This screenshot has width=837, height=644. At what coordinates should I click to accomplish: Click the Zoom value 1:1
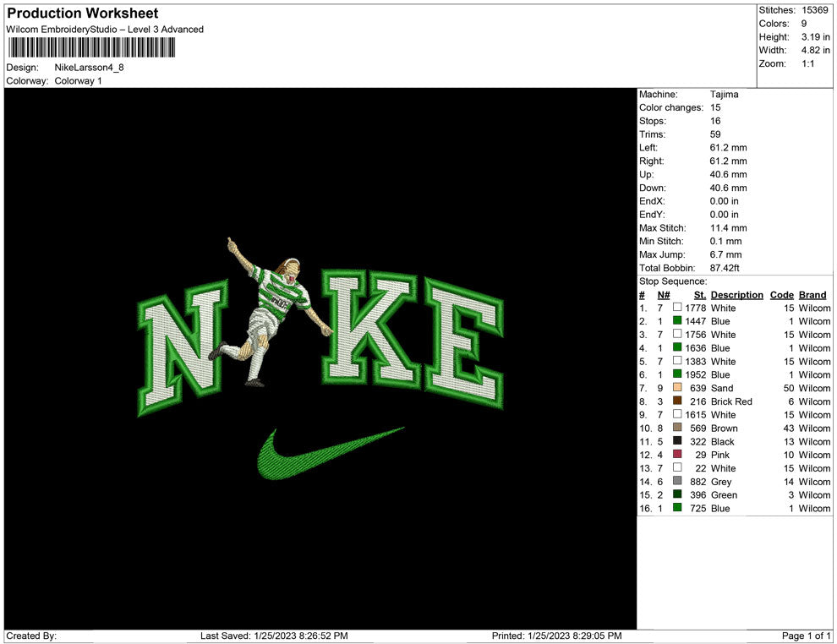coord(807,63)
